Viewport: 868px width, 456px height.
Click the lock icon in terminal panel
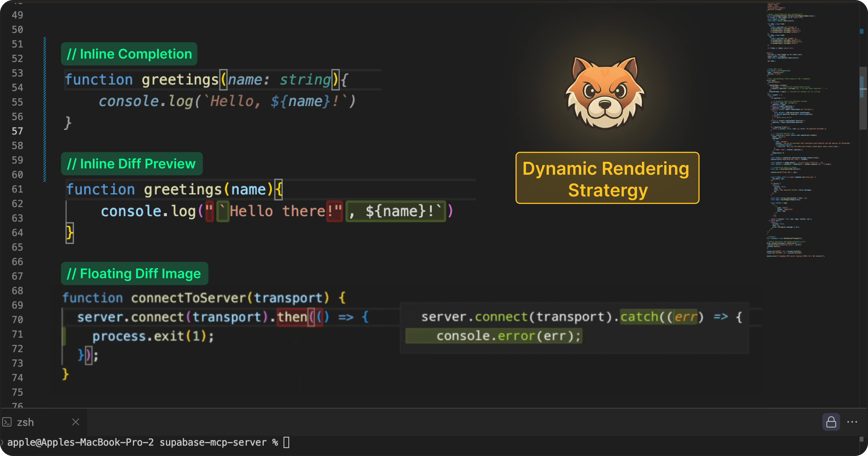point(831,422)
